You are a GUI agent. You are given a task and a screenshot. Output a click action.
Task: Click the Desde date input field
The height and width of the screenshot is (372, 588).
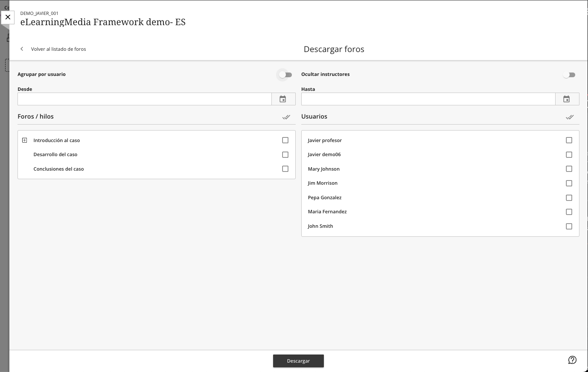145,99
